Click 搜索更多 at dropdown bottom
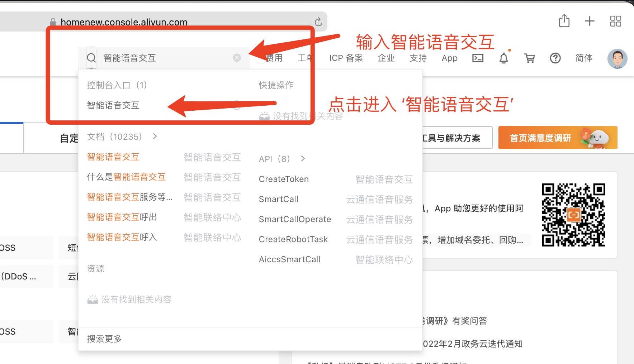This screenshot has height=364, width=634. [104, 339]
